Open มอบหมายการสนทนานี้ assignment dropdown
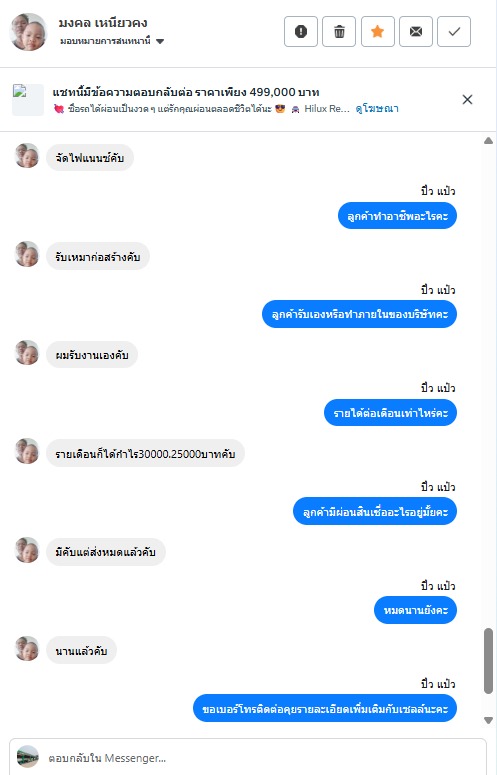The width and height of the screenshot is (497, 775). click(x=112, y=41)
